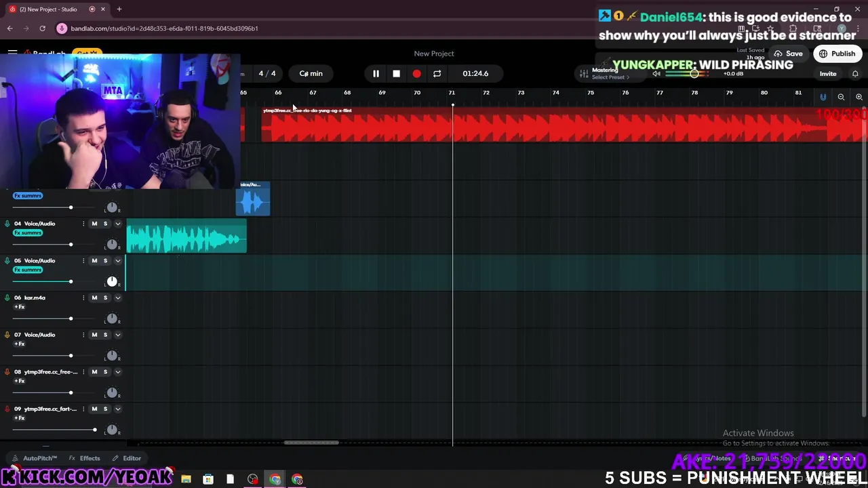The width and height of the screenshot is (868, 488).
Task: Click the pan knob of track 04
Action: 112,244
